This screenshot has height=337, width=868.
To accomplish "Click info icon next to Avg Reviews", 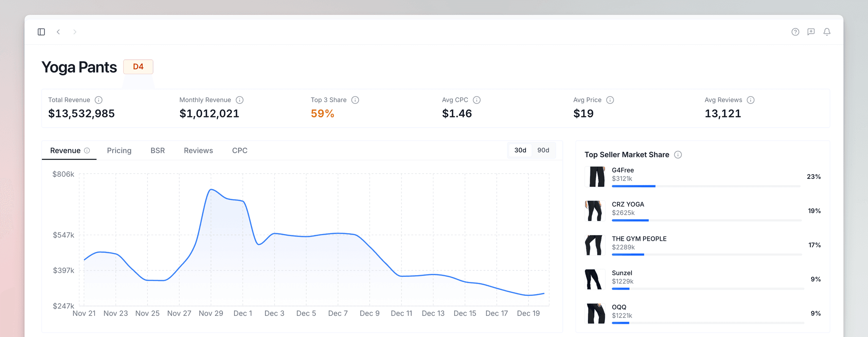I will pyautogui.click(x=751, y=100).
